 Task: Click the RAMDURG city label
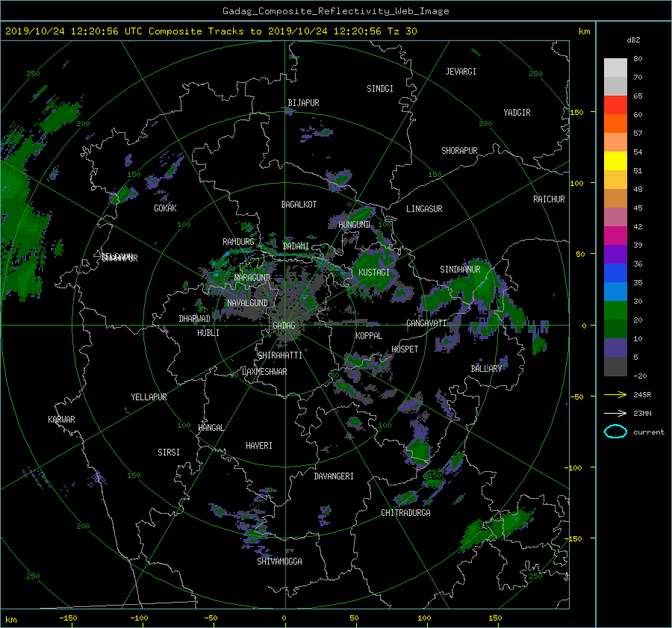238,242
